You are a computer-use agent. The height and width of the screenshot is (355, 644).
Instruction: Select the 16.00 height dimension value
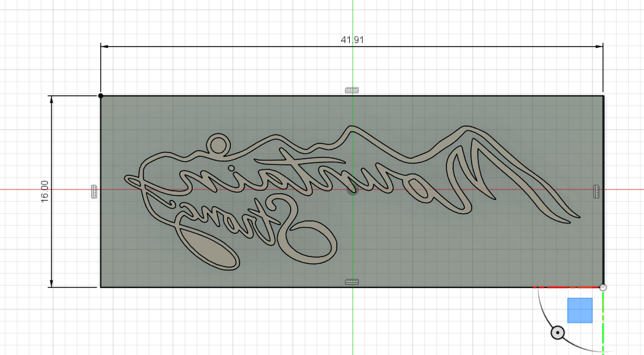(x=45, y=191)
